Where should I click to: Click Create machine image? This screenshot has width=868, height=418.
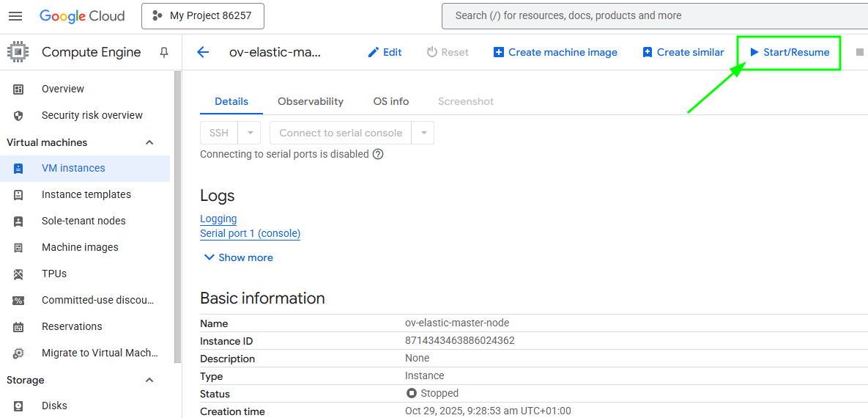[555, 52]
